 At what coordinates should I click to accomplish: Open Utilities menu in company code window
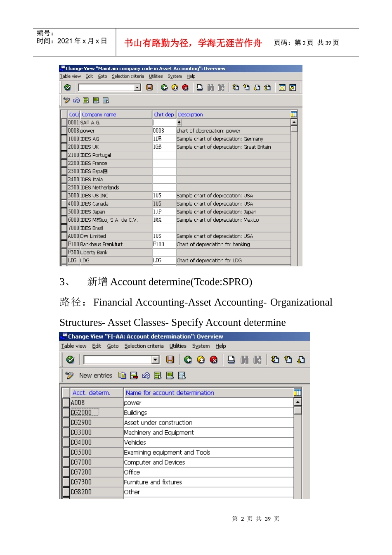156,76
